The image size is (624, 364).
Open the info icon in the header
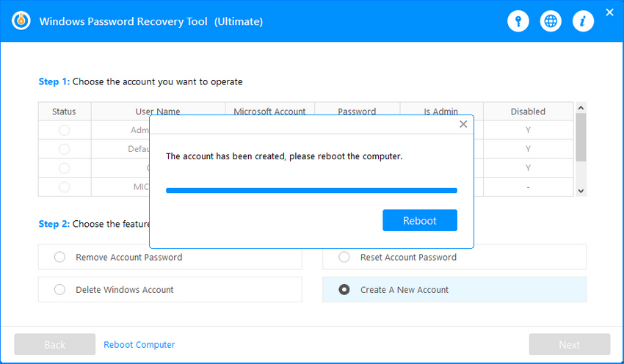[x=584, y=21]
